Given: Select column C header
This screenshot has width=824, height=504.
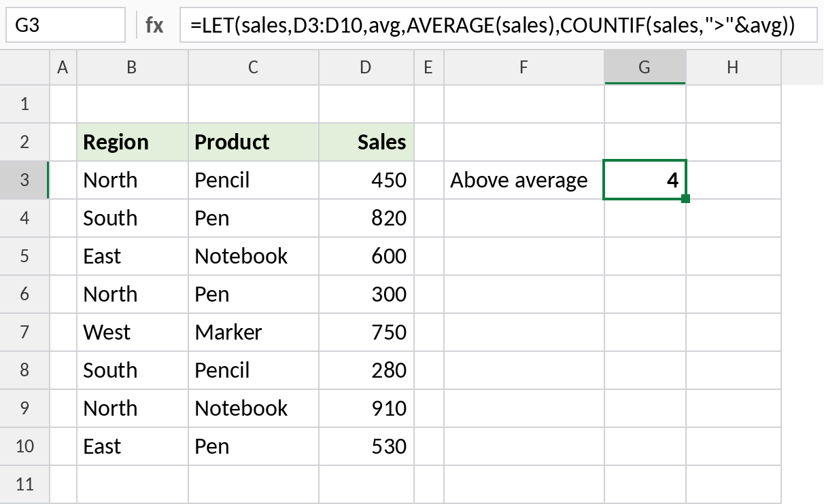Looking at the screenshot, I should [x=254, y=67].
